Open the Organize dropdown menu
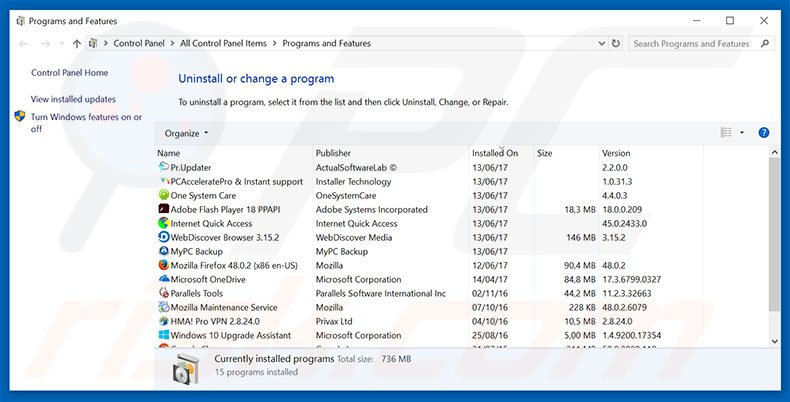Image resolution: width=790 pixels, height=402 pixels. 186,133
